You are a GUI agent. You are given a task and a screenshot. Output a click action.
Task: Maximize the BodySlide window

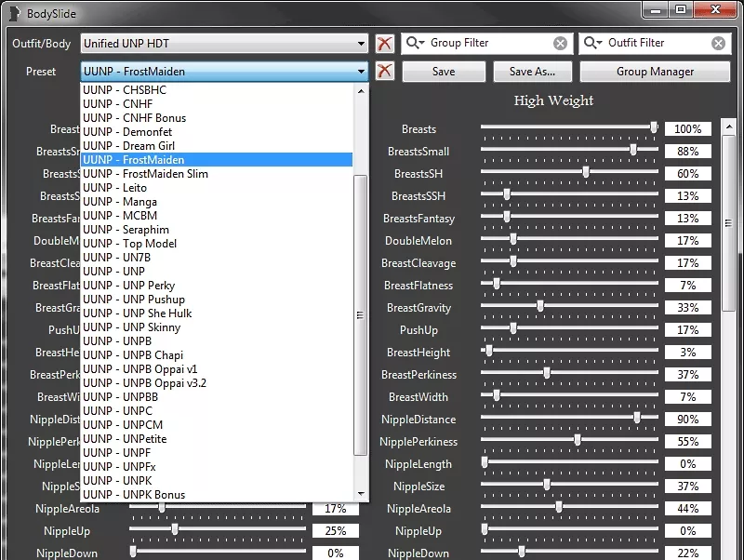coord(681,10)
